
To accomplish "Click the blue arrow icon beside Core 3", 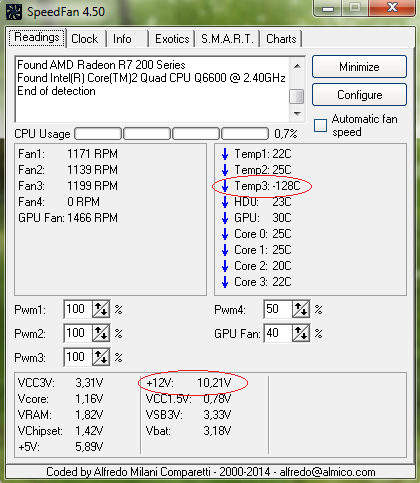I will 225,282.
